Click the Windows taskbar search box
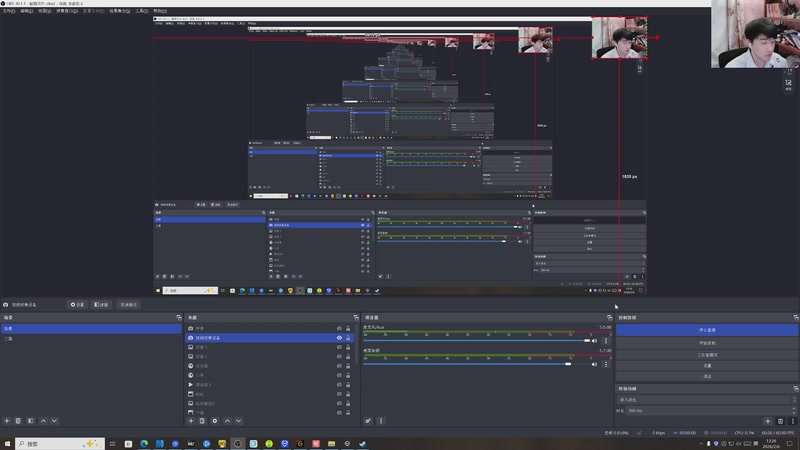The height and width of the screenshot is (450, 800). pos(60,444)
